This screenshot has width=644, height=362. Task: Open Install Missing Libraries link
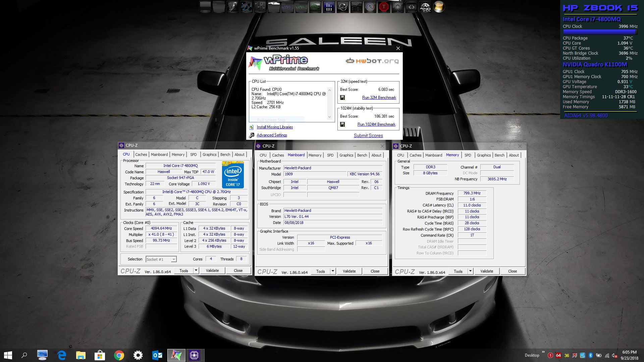(275, 127)
